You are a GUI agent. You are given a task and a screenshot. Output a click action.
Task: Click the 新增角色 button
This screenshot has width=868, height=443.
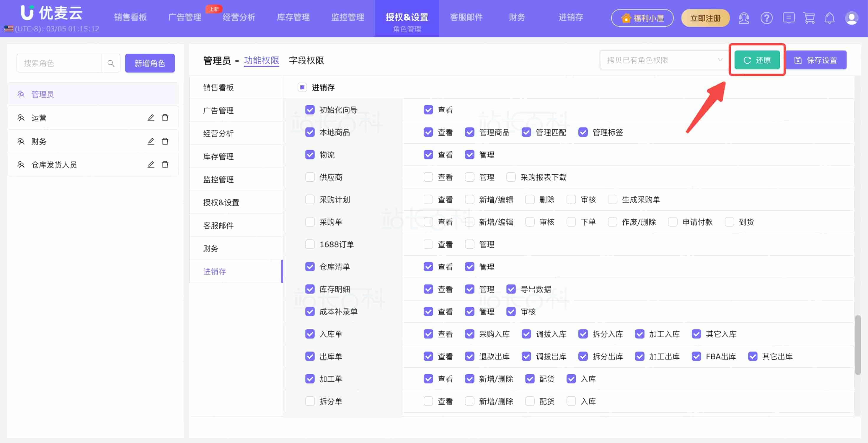(x=150, y=63)
